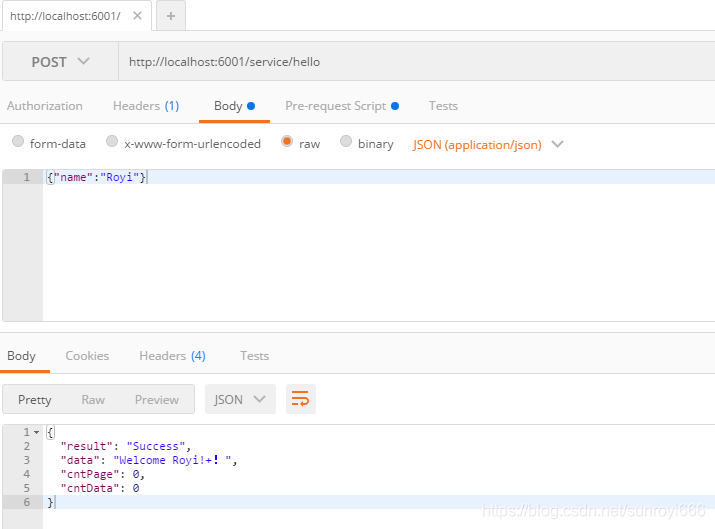Viewport: 715px width, 529px height.
Task: Open response Headers (4) tab
Action: click(x=172, y=356)
